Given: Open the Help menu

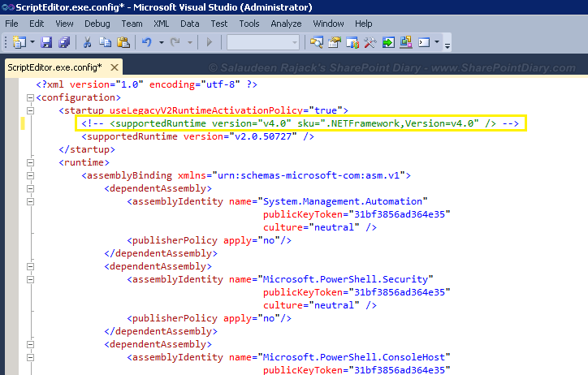Looking at the screenshot, I should click(x=364, y=24).
